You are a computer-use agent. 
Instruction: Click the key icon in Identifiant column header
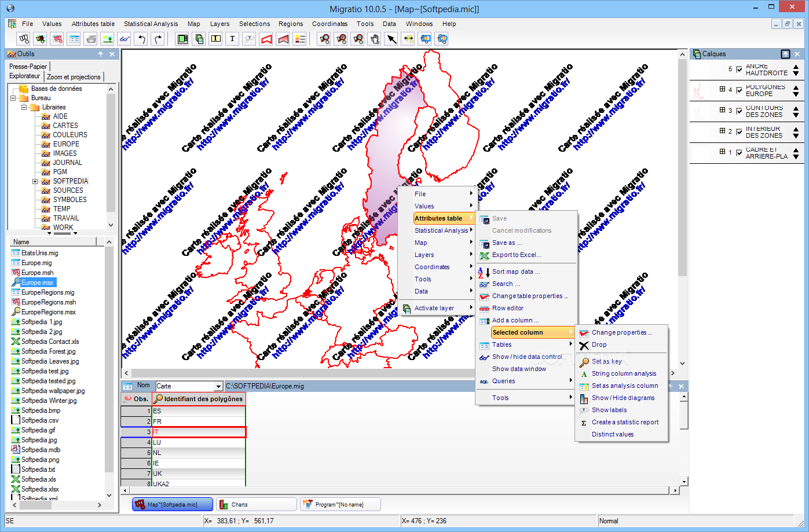(x=158, y=399)
